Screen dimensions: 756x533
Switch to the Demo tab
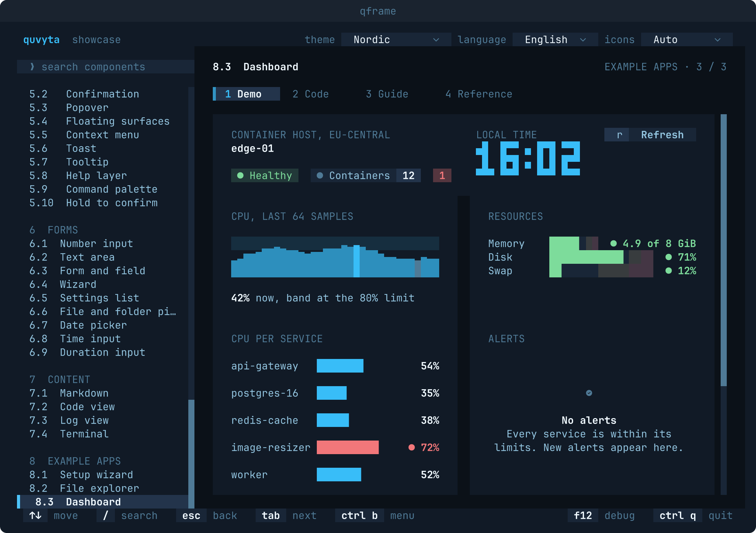tap(246, 94)
